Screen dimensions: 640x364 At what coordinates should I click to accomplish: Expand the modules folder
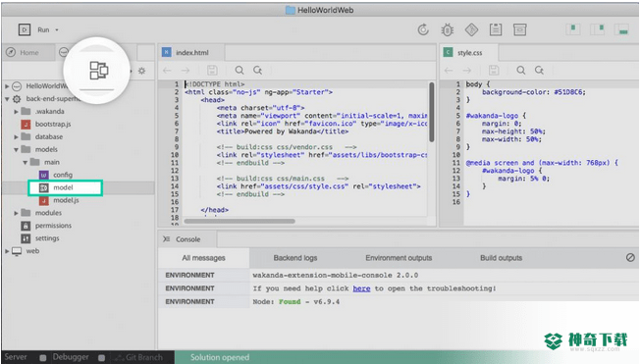point(16,213)
